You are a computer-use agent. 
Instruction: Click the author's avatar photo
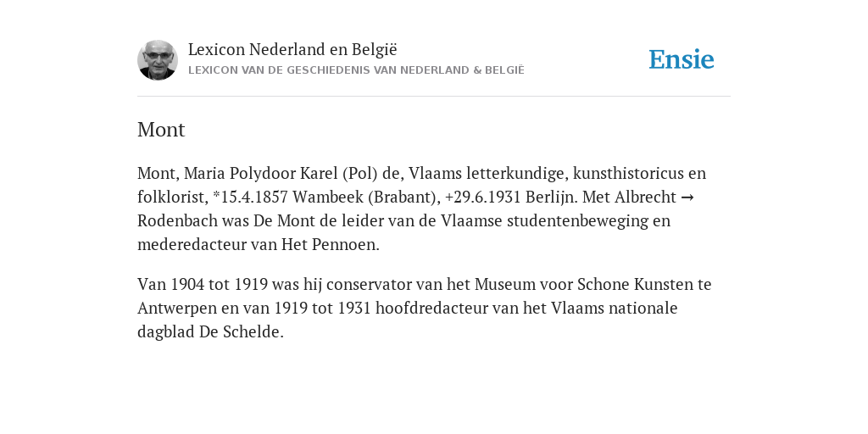tap(158, 60)
